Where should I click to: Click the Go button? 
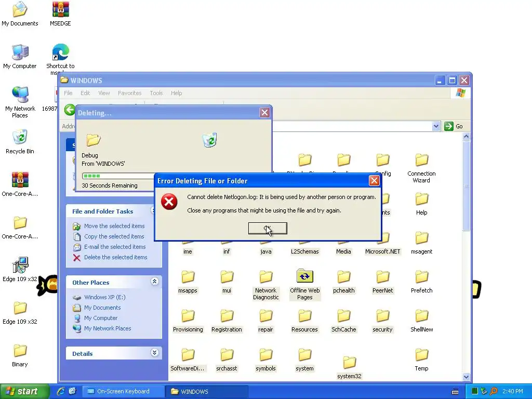tap(454, 126)
